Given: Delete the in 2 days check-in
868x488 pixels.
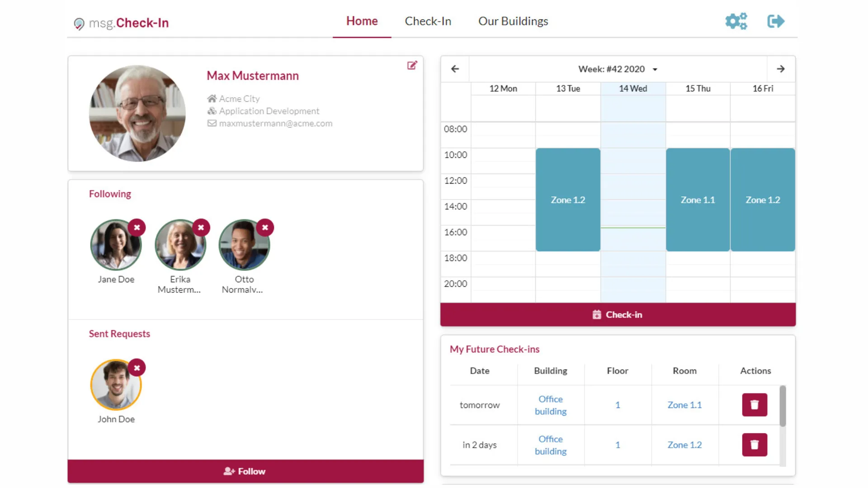Looking at the screenshot, I should (755, 445).
